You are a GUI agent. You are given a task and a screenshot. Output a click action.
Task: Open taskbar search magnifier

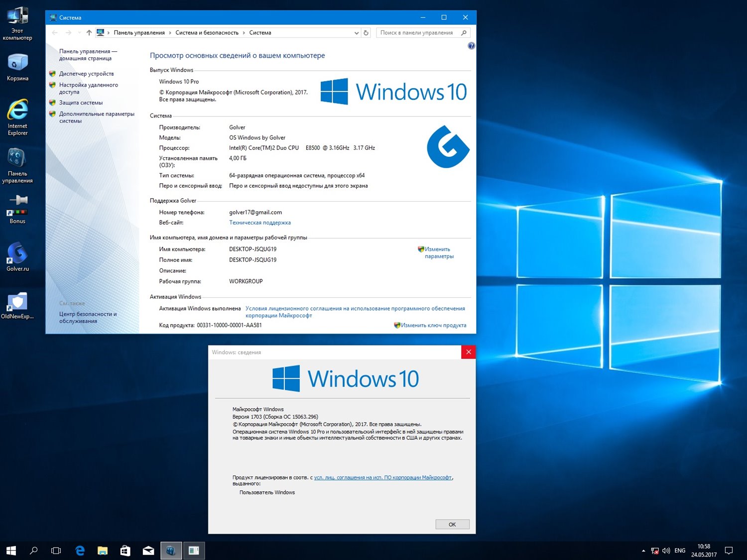(34, 551)
